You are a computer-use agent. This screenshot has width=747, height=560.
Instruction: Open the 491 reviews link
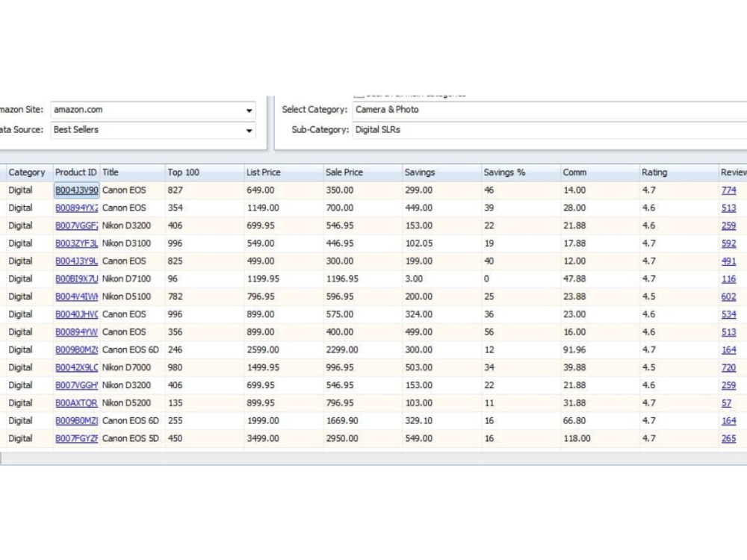click(728, 261)
